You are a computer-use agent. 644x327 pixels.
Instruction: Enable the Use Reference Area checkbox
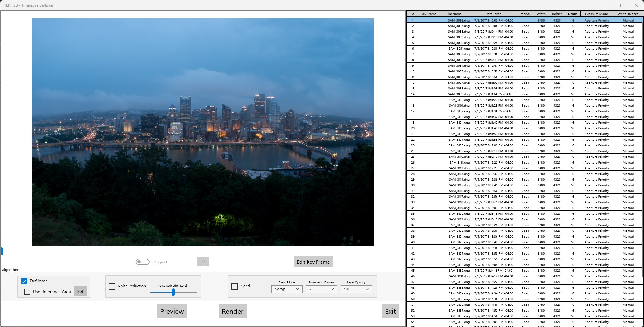pyautogui.click(x=27, y=292)
